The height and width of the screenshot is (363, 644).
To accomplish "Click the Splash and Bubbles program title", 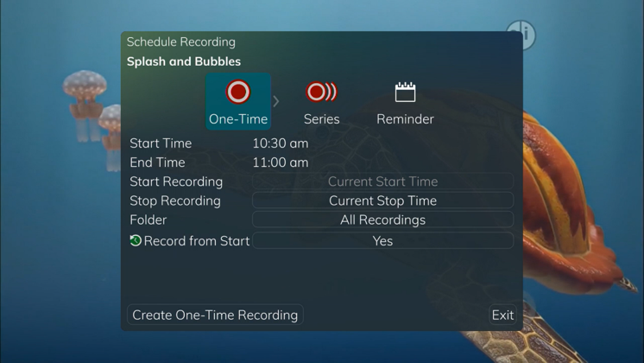I will pyautogui.click(x=184, y=61).
